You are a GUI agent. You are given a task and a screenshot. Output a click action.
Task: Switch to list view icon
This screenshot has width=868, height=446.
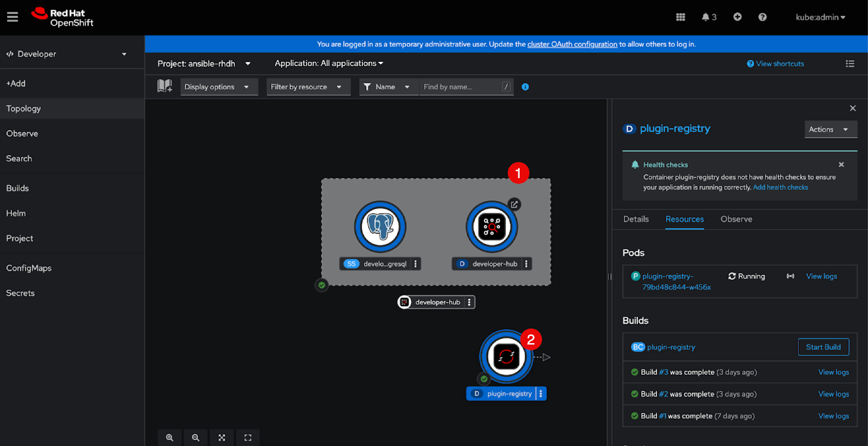(850, 64)
